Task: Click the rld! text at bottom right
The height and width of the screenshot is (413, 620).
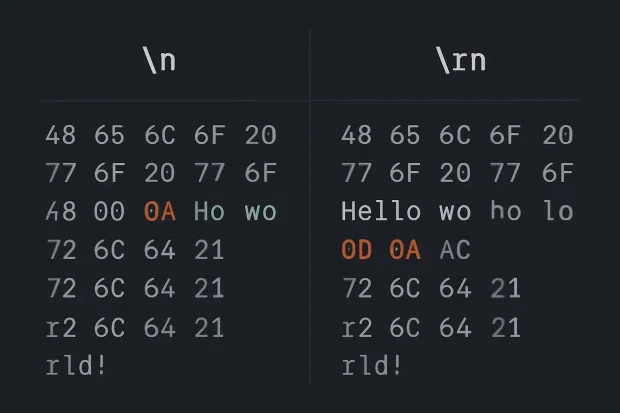Action: pos(372,365)
